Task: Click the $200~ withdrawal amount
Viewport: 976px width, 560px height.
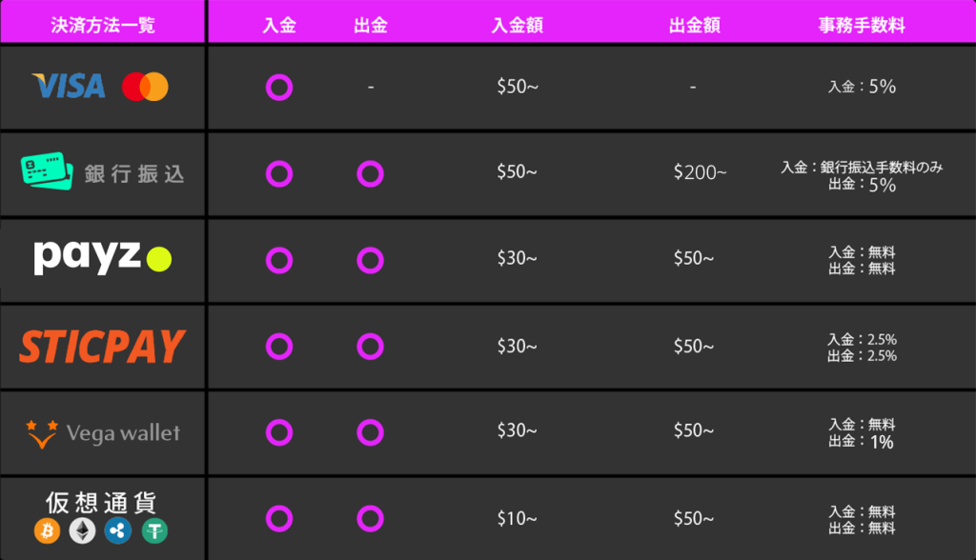Action: (x=700, y=172)
